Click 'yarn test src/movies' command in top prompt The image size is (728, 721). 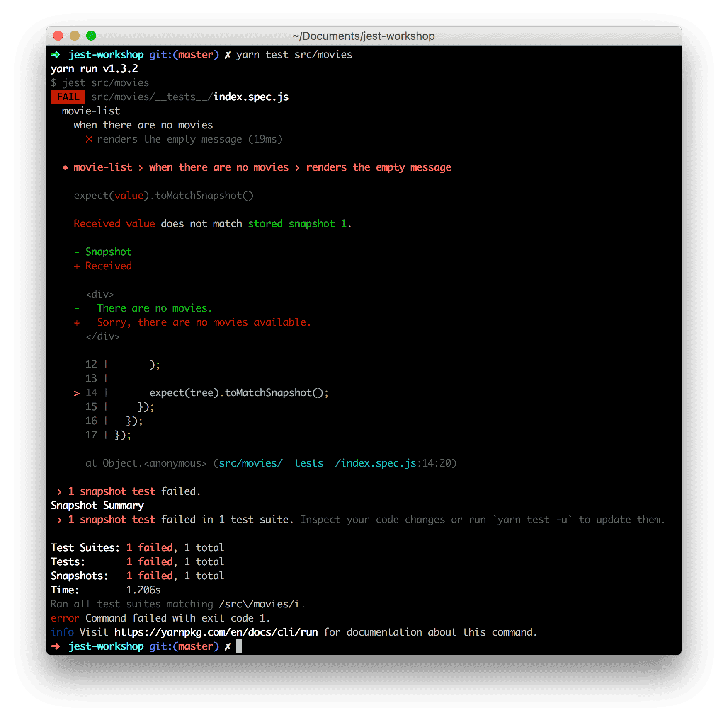coord(294,55)
